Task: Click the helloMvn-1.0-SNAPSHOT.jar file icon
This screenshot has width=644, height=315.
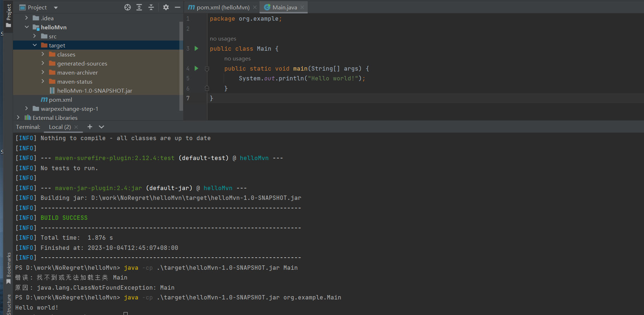Action: [52, 91]
